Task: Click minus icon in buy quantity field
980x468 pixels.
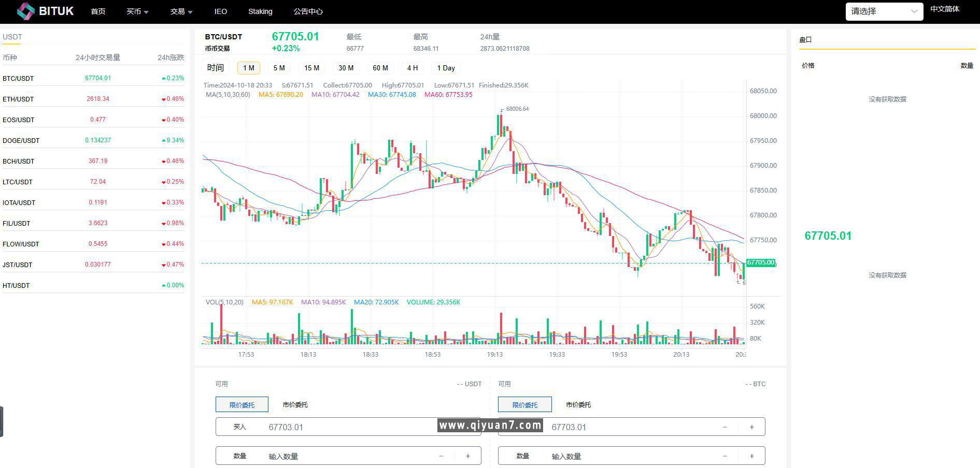Action: tap(441, 456)
